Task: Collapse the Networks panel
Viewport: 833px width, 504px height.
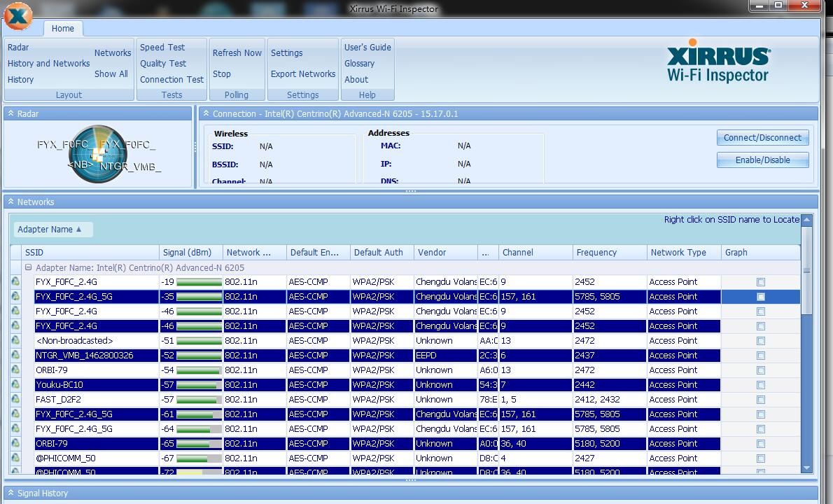Action: [x=10, y=202]
